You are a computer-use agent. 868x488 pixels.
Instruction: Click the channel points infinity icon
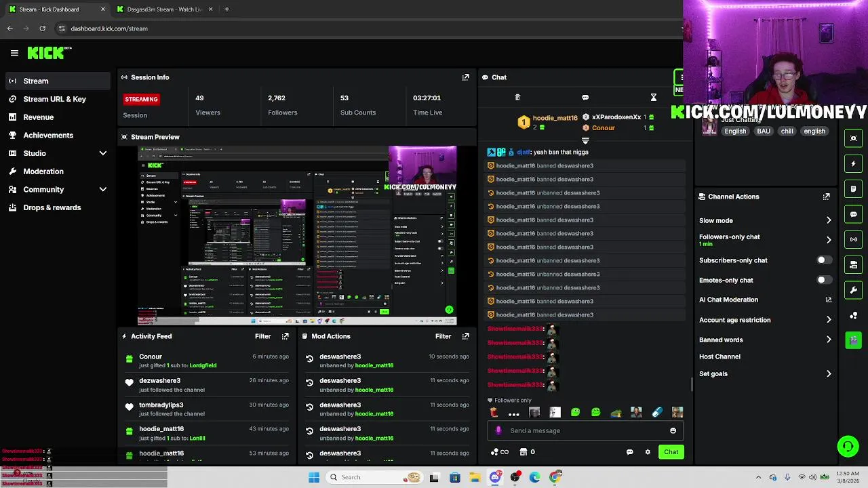[x=500, y=452]
